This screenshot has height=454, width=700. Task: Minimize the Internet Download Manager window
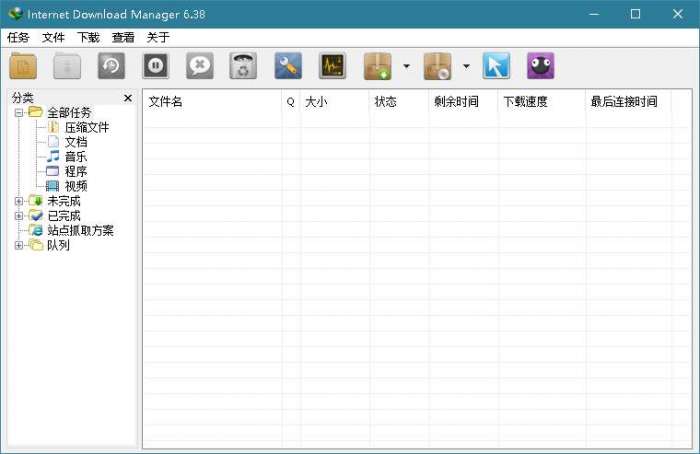(x=594, y=14)
